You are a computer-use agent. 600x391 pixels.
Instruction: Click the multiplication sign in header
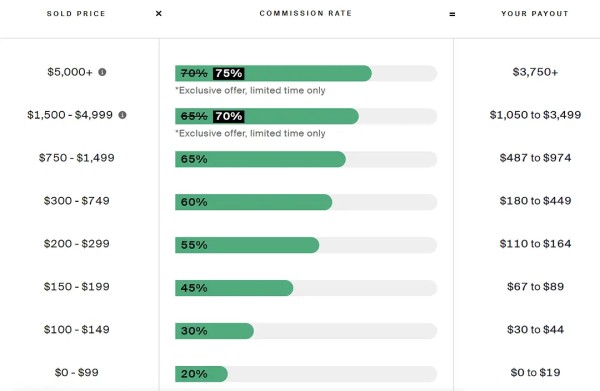[159, 13]
